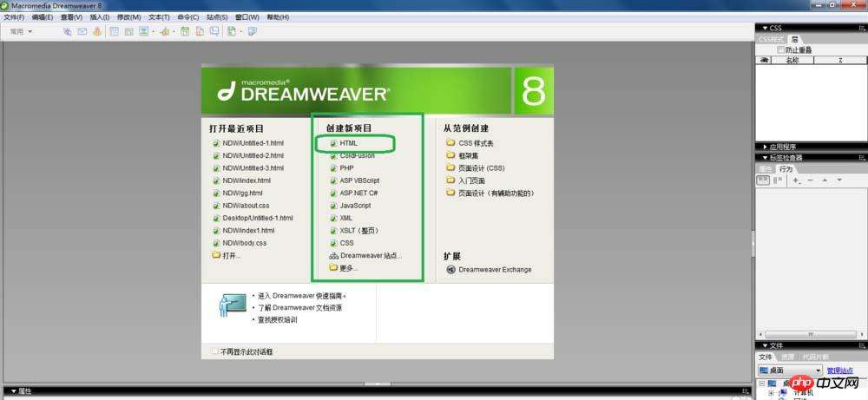Create a new ASP VBScript document

pos(359,180)
